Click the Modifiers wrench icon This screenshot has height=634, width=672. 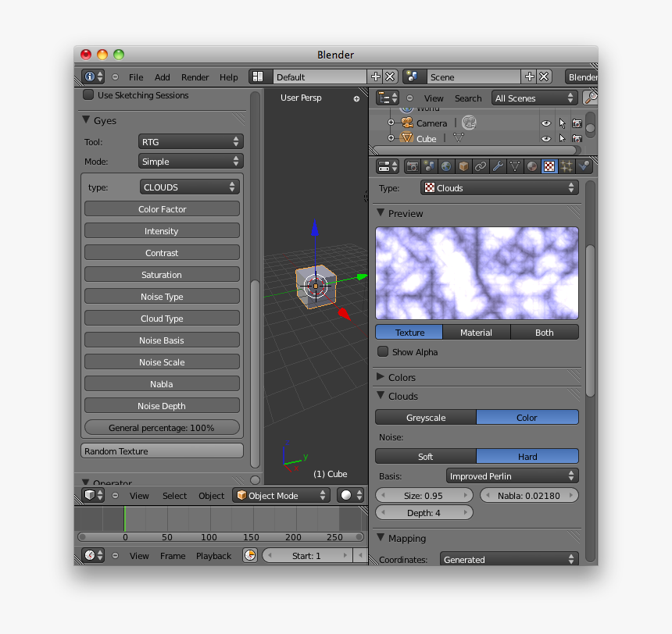498,166
